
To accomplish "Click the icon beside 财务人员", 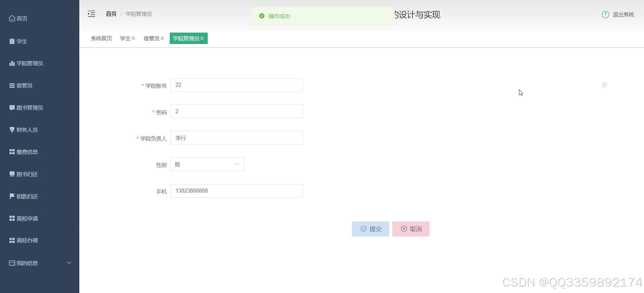I will (x=12, y=130).
